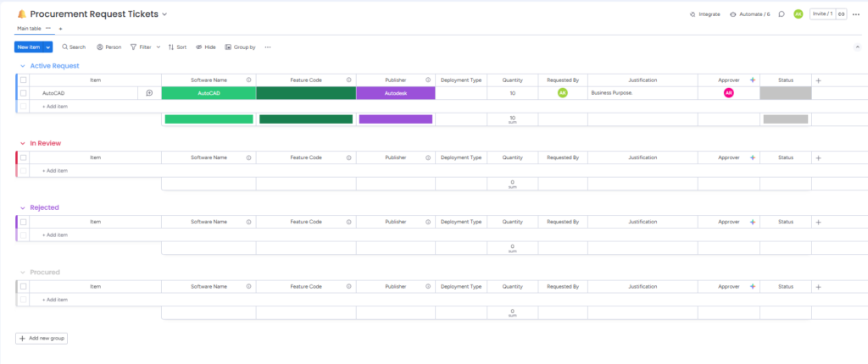This screenshot has width=868, height=364.
Task: Switch to the Main table tab
Action: click(29, 28)
